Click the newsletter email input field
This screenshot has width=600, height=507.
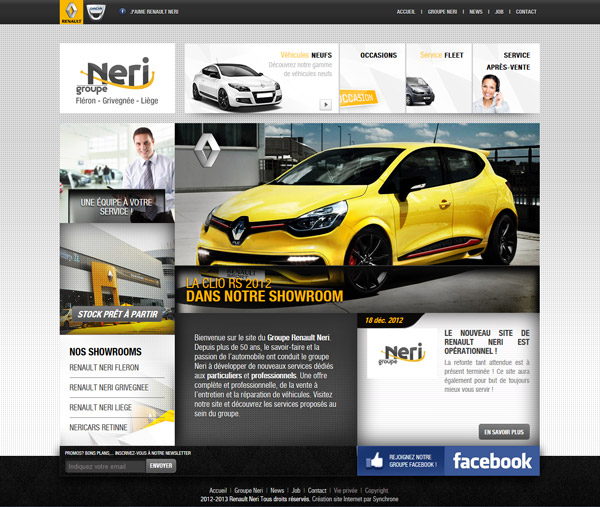[x=106, y=466]
